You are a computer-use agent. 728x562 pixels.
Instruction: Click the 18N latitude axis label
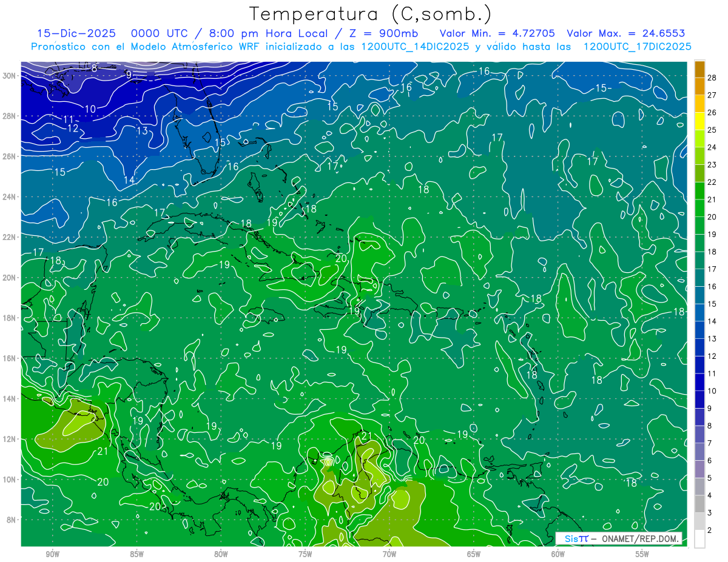[9, 318]
